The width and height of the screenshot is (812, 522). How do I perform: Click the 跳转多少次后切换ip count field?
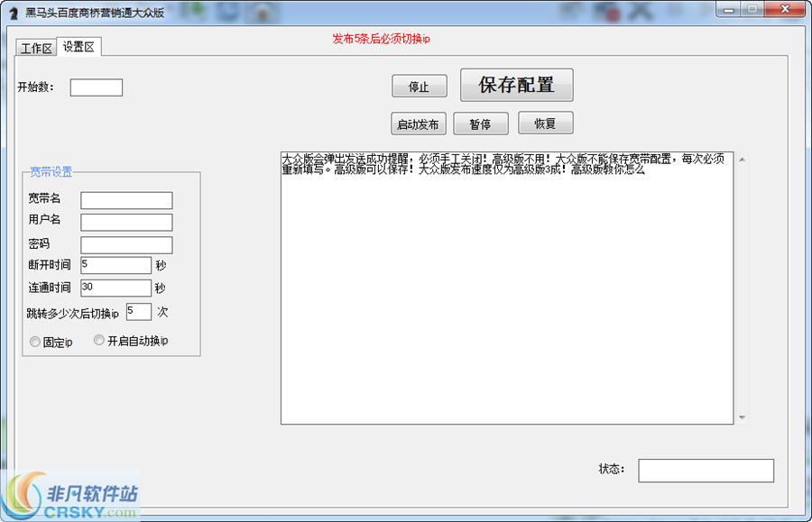[x=139, y=311]
